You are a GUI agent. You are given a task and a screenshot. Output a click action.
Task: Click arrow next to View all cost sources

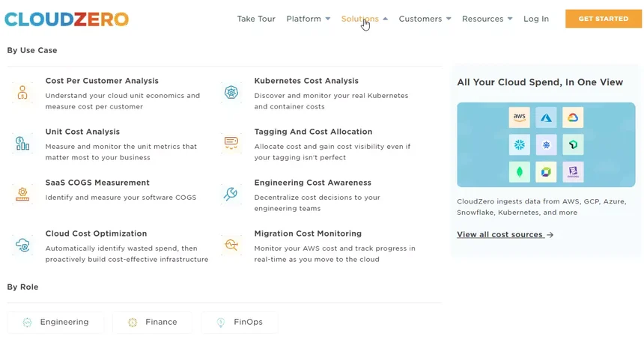pyautogui.click(x=550, y=235)
